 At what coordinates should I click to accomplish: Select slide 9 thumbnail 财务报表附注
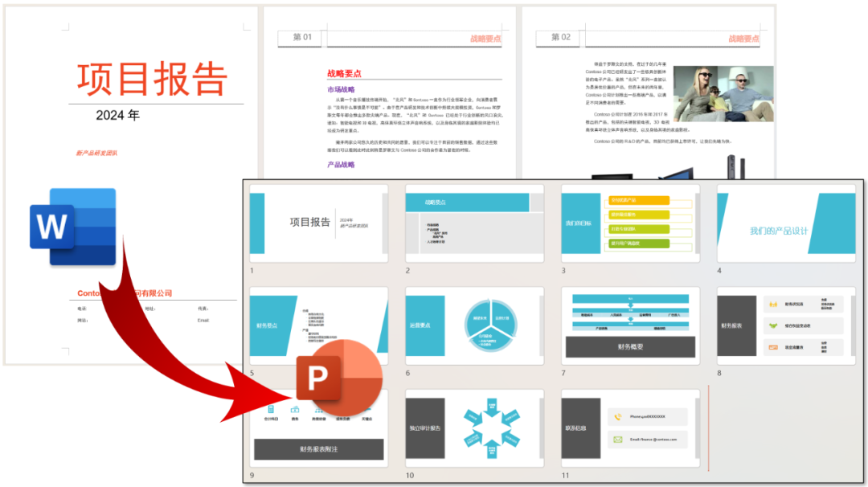click(x=319, y=428)
